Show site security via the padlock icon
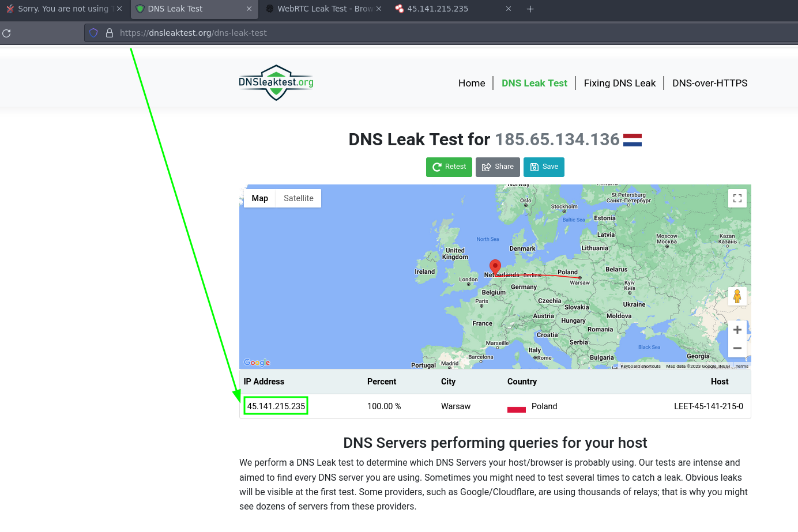 pyautogui.click(x=110, y=33)
